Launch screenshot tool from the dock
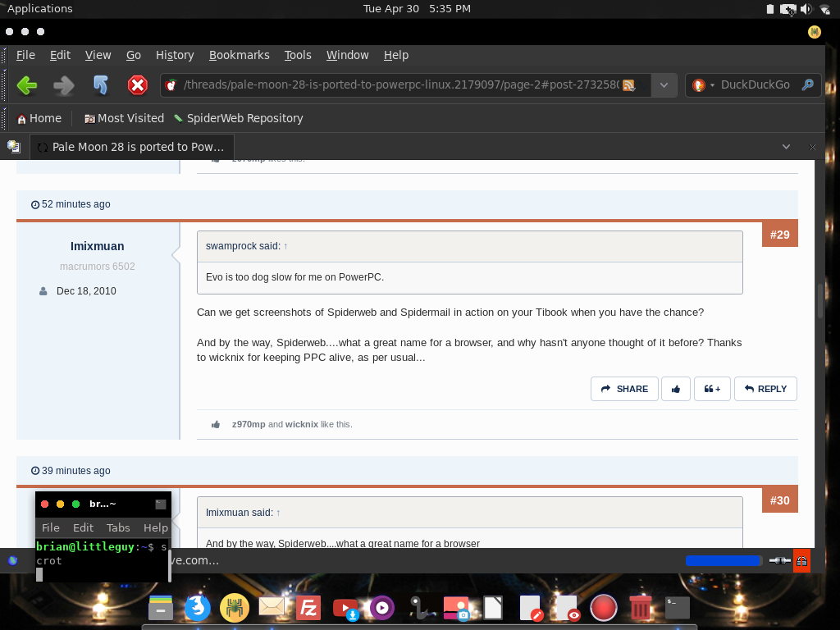Viewport: 840px width, 630px height. [x=456, y=609]
